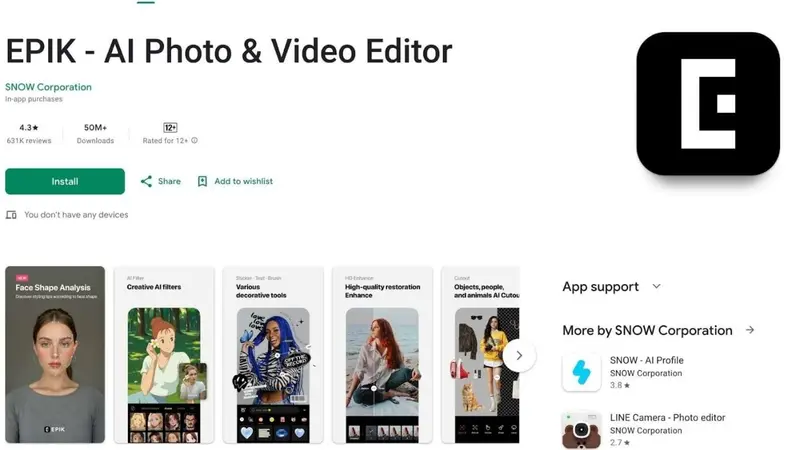Screen dimensions: 800x450
Task: Open the LINE Camera - Photo editor title
Action: (x=667, y=417)
